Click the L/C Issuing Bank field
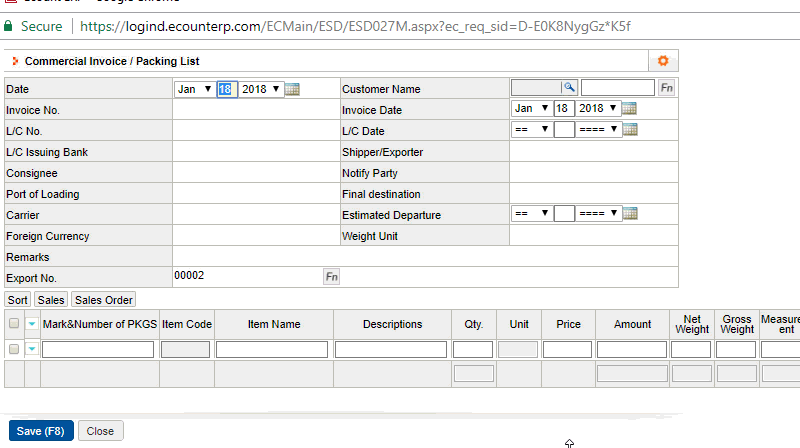800x448 pixels. pos(256,152)
